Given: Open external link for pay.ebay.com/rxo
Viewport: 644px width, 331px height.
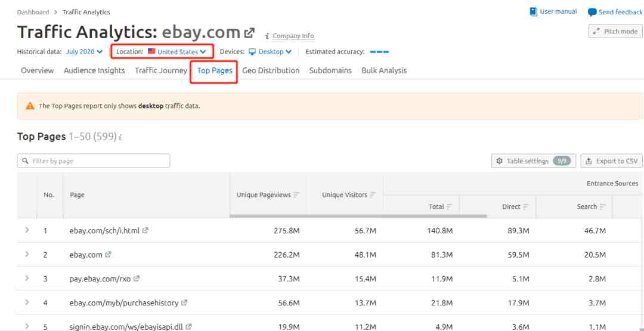Looking at the screenshot, I should 137,279.
